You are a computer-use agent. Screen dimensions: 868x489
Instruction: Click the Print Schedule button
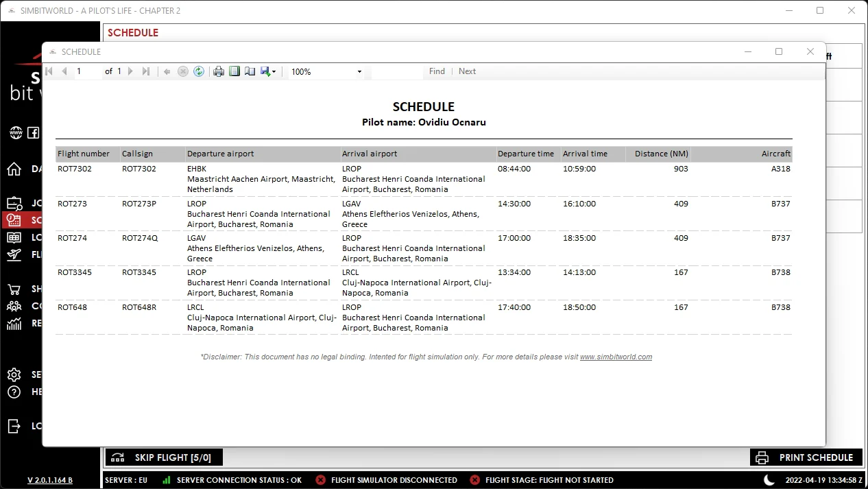click(x=806, y=457)
